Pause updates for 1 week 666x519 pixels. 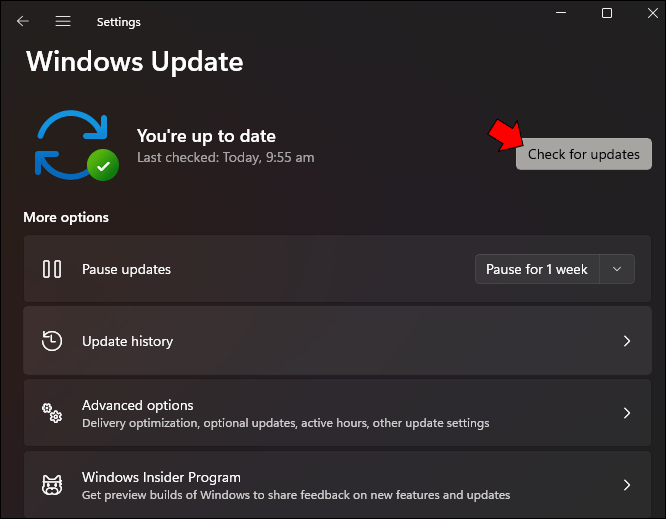pyautogui.click(x=537, y=269)
